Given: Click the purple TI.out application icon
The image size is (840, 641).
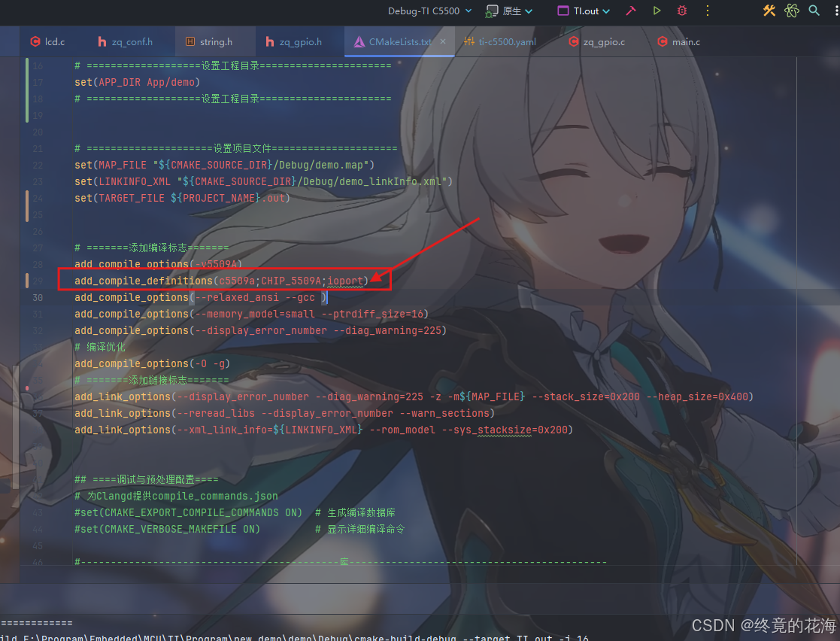Looking at the screenshot, I should 563,11.
